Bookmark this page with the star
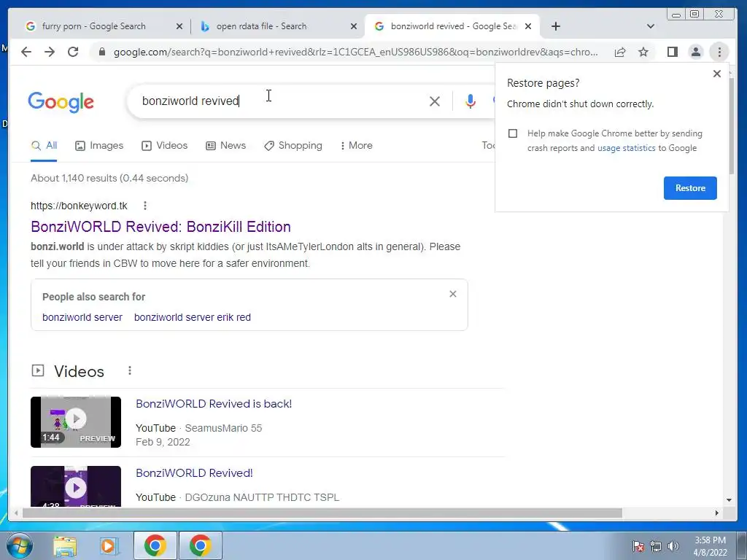The image size is (747, 560). [x=643, y=52]
